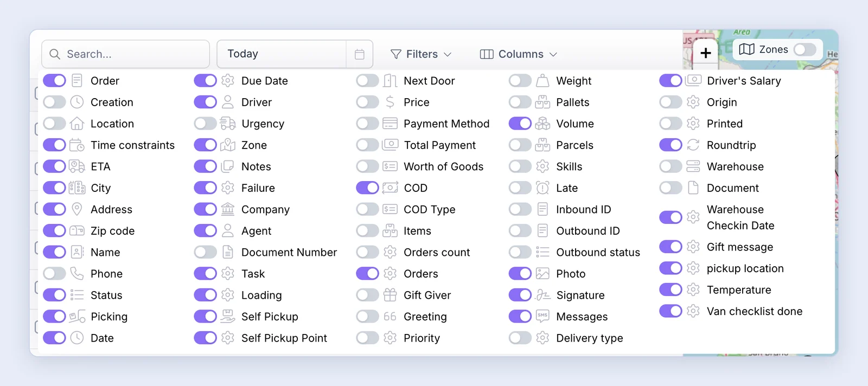Click the SMS bubble icon beside Messages

click(542, 316)
